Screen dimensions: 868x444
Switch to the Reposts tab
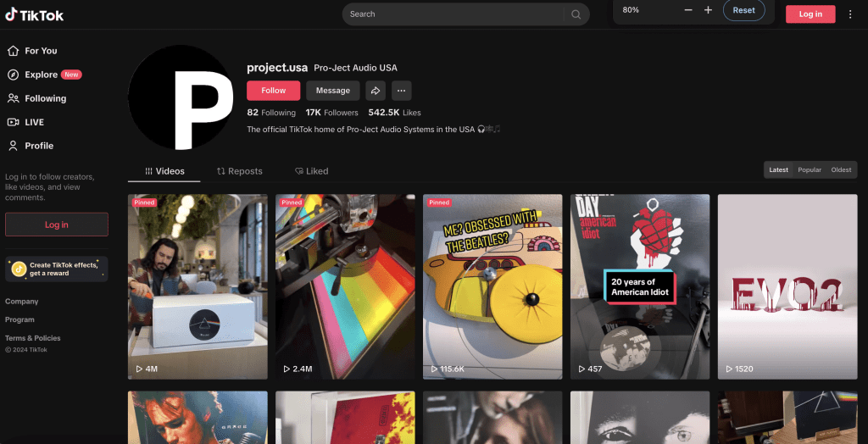click(x=240, y=171)
